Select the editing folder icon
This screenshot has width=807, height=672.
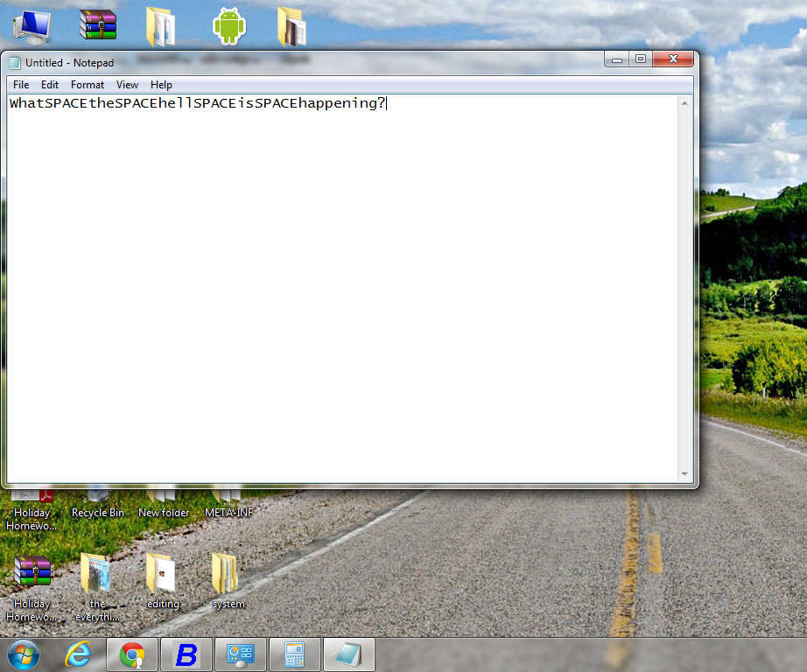(163, 581)
